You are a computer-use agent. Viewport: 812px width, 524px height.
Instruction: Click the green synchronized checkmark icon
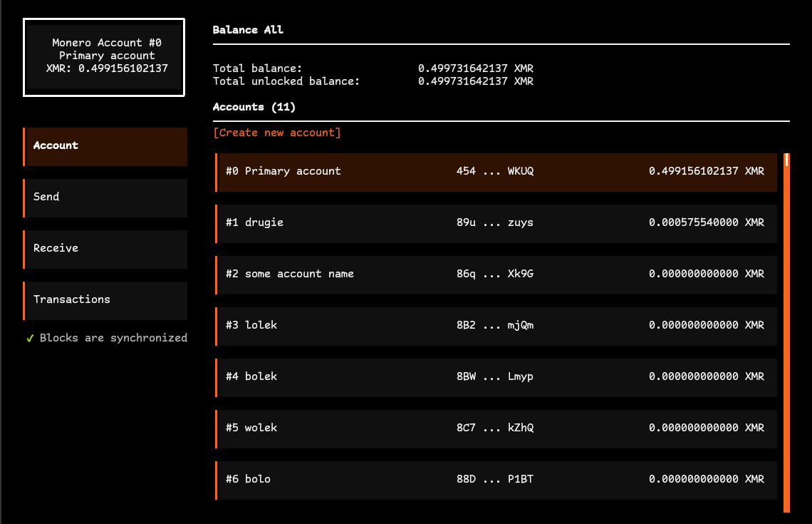tap(30, 339)
